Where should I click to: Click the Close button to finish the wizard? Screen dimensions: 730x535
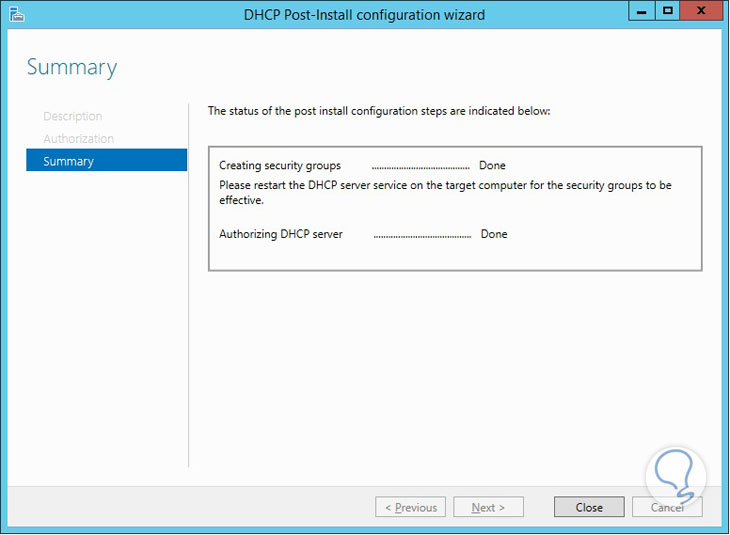[589, 508]
